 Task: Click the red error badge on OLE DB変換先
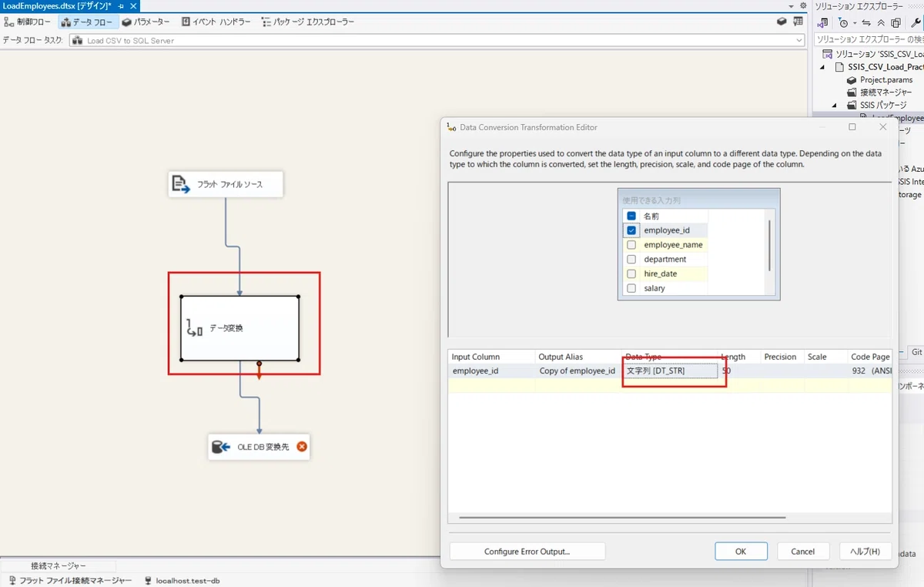302,446
